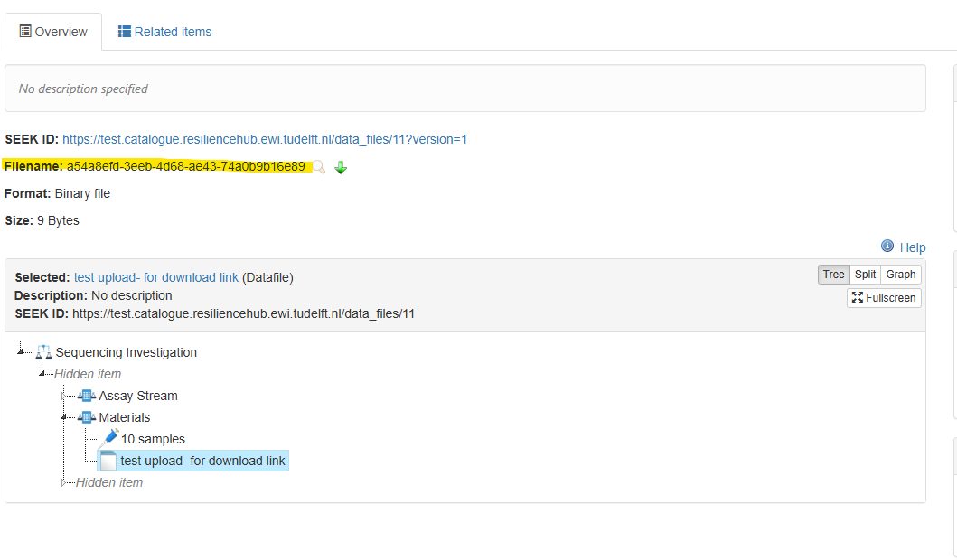Expand the last Hidden item node
957x560 pixels.
coord(63,482)
